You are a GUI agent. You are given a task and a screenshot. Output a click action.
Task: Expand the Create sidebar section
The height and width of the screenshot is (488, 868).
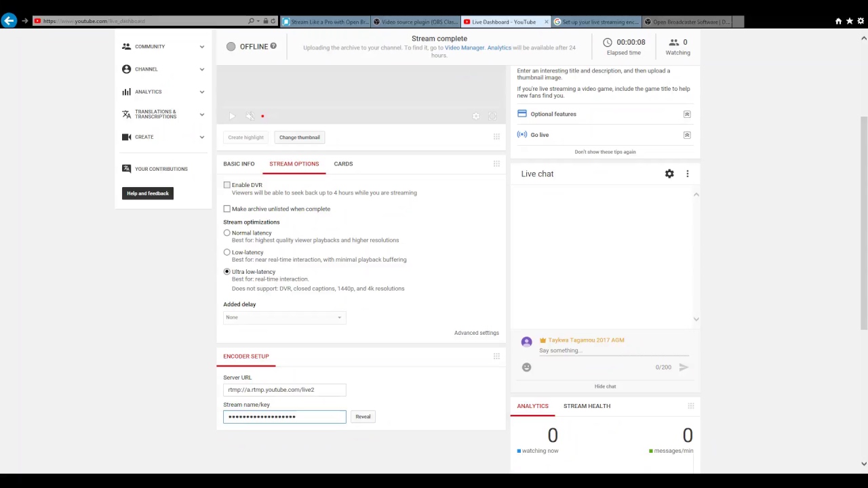201,137
